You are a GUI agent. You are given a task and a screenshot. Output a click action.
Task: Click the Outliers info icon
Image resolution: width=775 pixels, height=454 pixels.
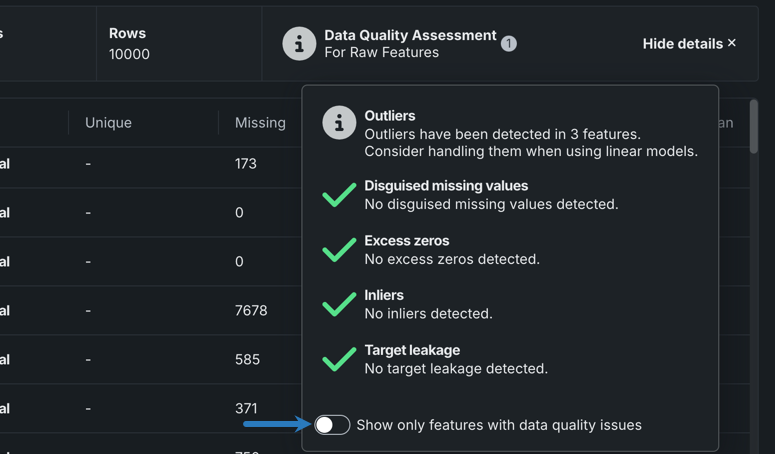pos(339,123)
